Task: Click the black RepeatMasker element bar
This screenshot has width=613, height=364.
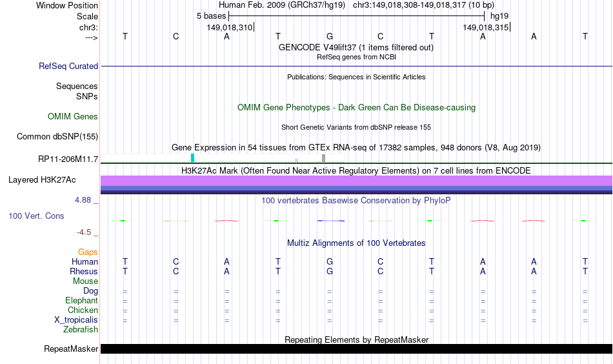Action: (x=356, y=349)
